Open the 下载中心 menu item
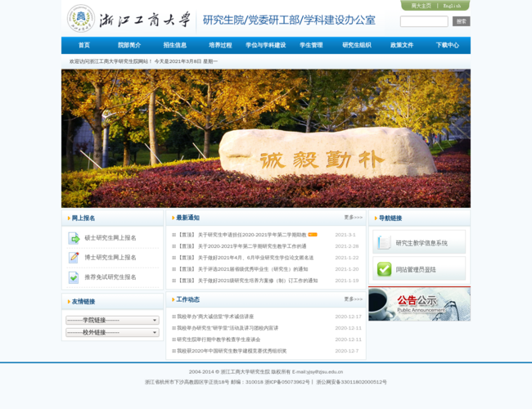The width and height of the screenshot is (532, 409). 448,45
